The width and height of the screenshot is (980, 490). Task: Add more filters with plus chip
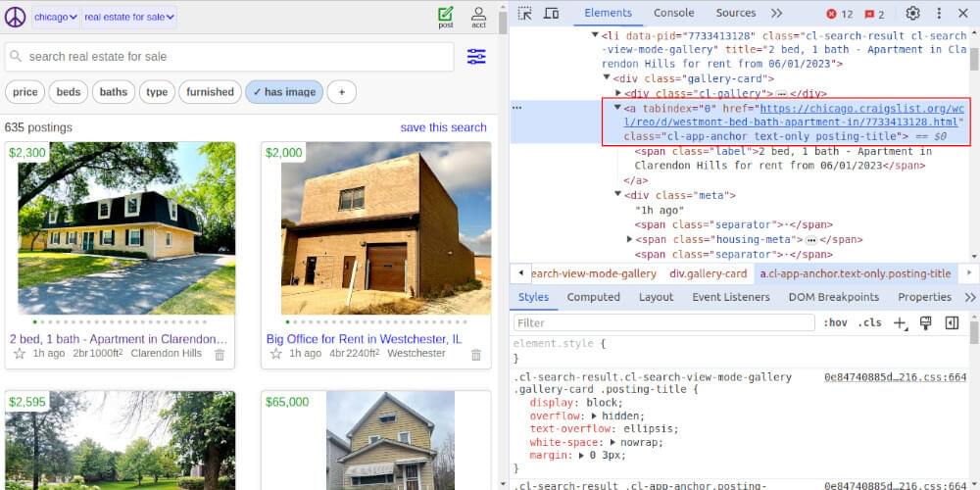(x=341, y=92)
